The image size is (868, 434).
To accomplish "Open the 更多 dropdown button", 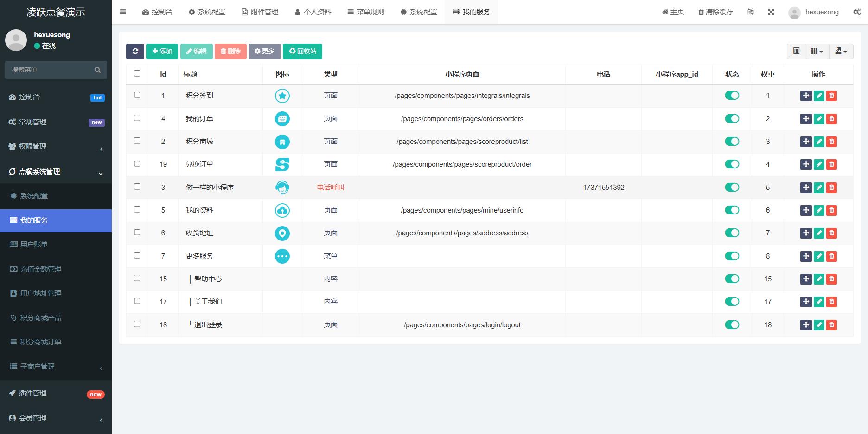I will (264, 51).
